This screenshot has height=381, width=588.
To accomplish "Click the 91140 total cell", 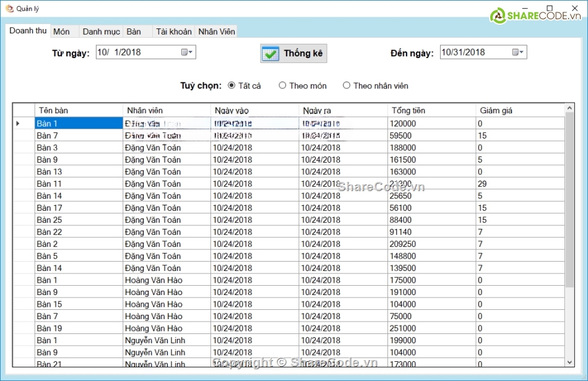I will 431,232.
